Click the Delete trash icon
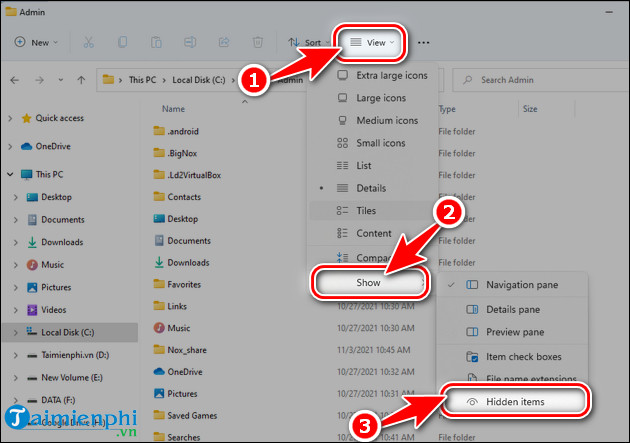Image resolution: width=630 pixels, height=443 pixels. pyautogui.click(x=258, y=42)
